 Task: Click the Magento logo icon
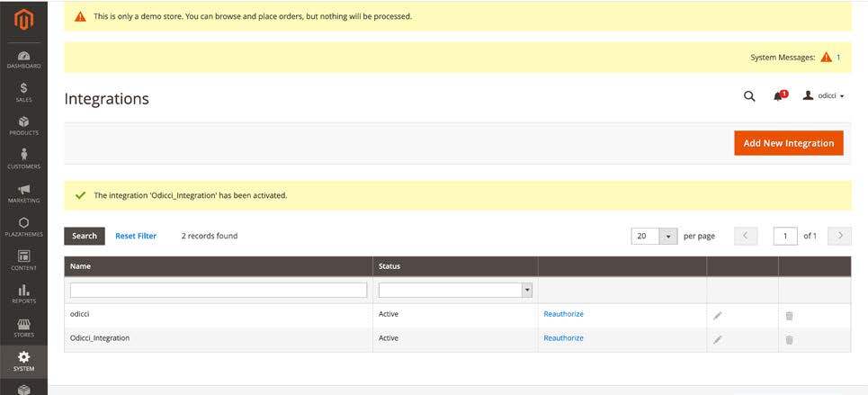coord(23,19)
